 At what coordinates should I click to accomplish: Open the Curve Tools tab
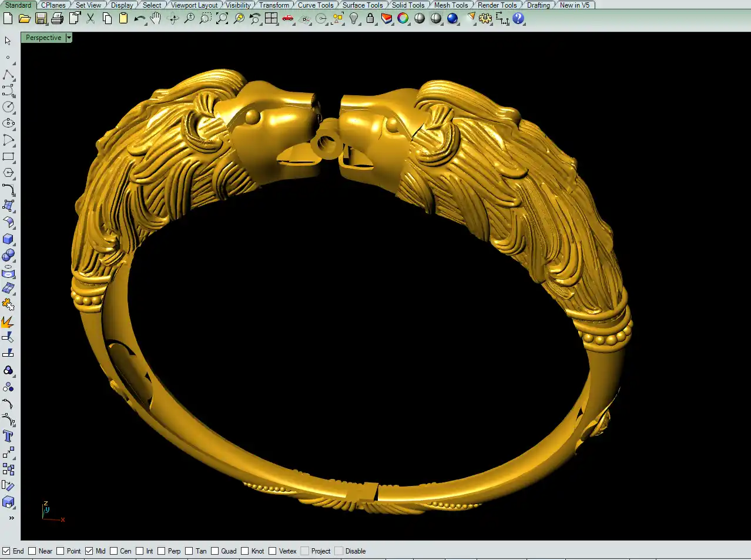[316, 5]
